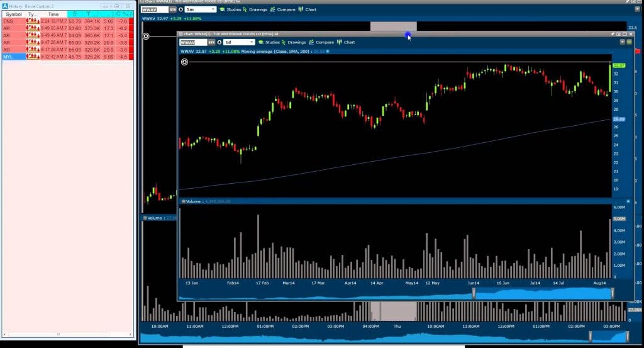Click the Compare icon in the 5m chart toolbar
The image size is (644, 348).
273,9
